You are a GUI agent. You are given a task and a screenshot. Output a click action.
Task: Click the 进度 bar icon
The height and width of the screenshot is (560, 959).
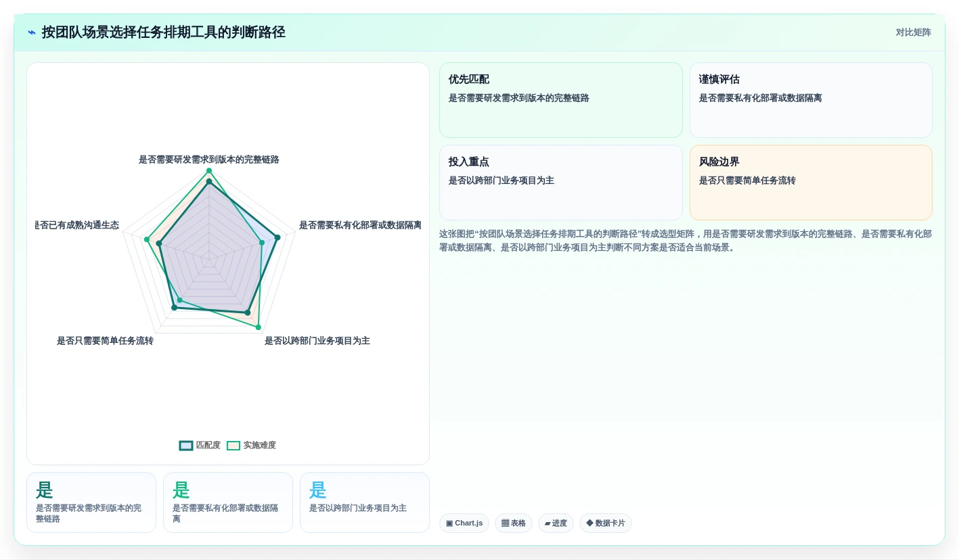(x=548, y=523)
